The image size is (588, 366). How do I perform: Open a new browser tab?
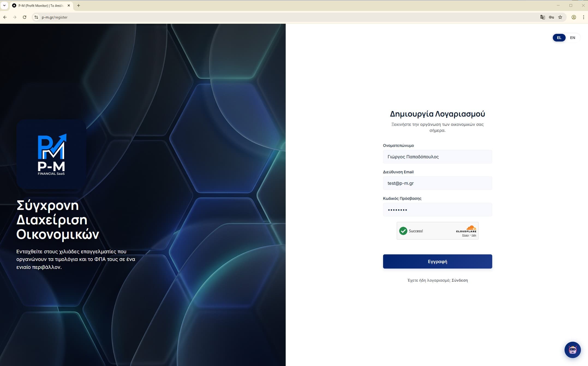click(79, 5)
